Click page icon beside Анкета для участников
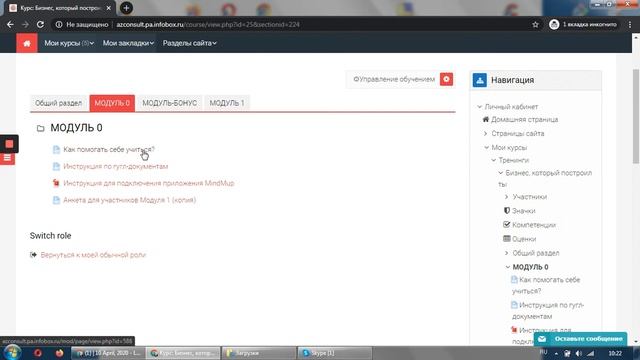The width and height of the screenshot is (640, 360). tap(56, 200)
